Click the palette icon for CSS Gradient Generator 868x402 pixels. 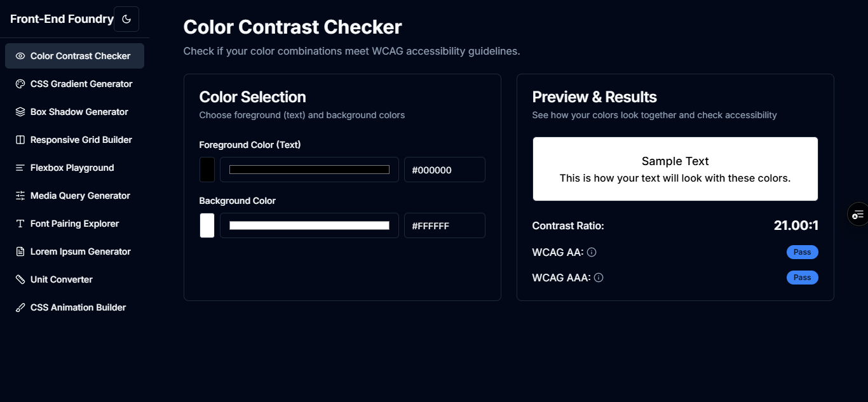coord(19,83)
